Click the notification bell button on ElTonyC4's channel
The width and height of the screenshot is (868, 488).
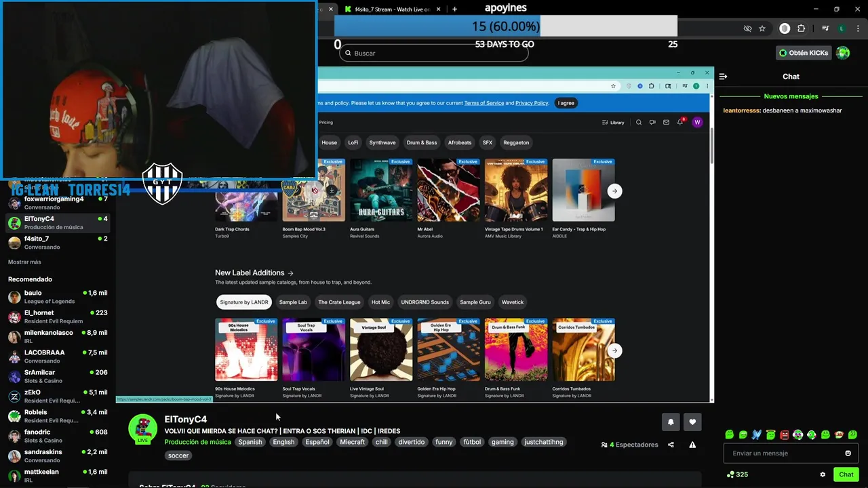(x=671, y=422)
